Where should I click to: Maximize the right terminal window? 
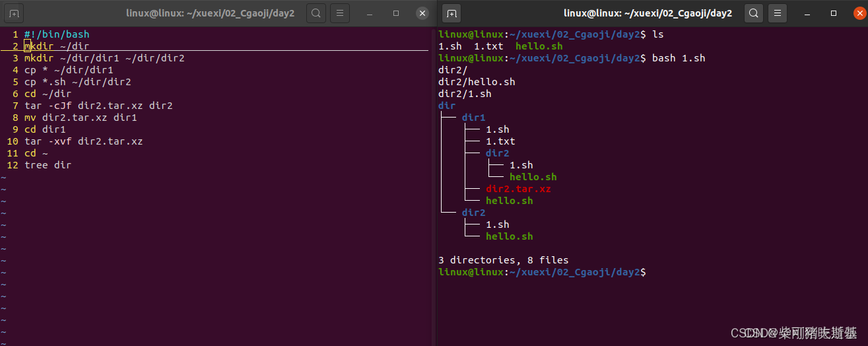point(834,13)
